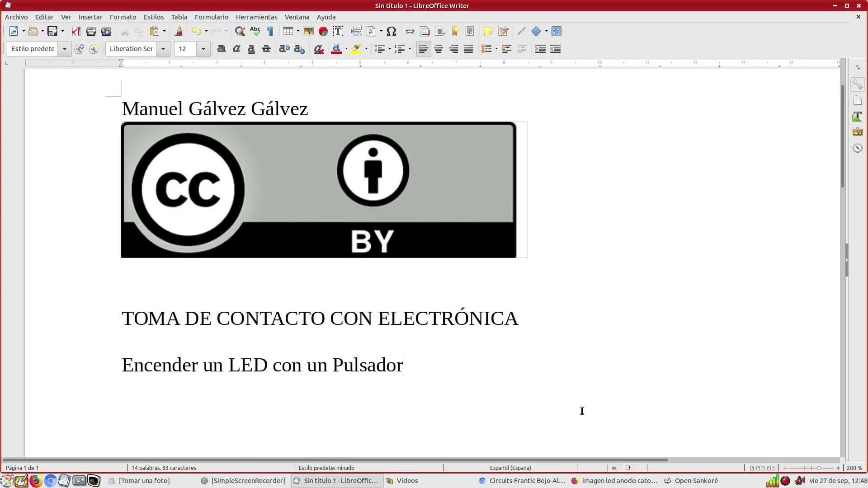Click the Español (España) language status field
This screenshot has height=488, width=868.
coord(510,468)
